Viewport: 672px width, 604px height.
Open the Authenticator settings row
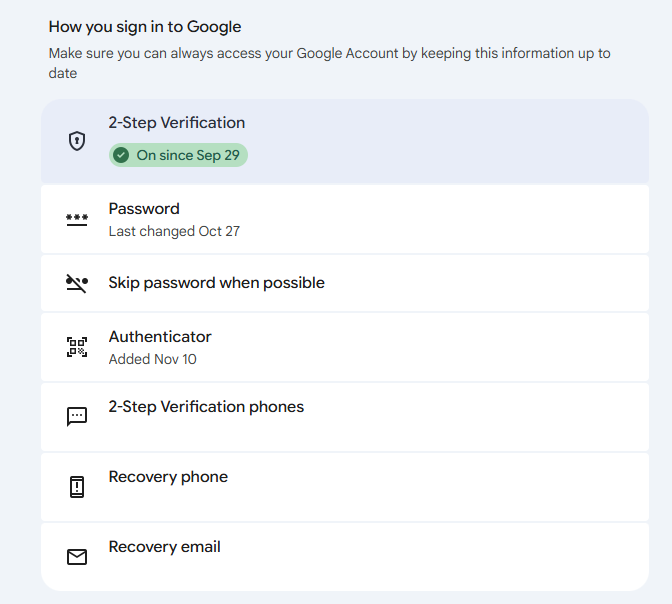(x=160, y=337)
